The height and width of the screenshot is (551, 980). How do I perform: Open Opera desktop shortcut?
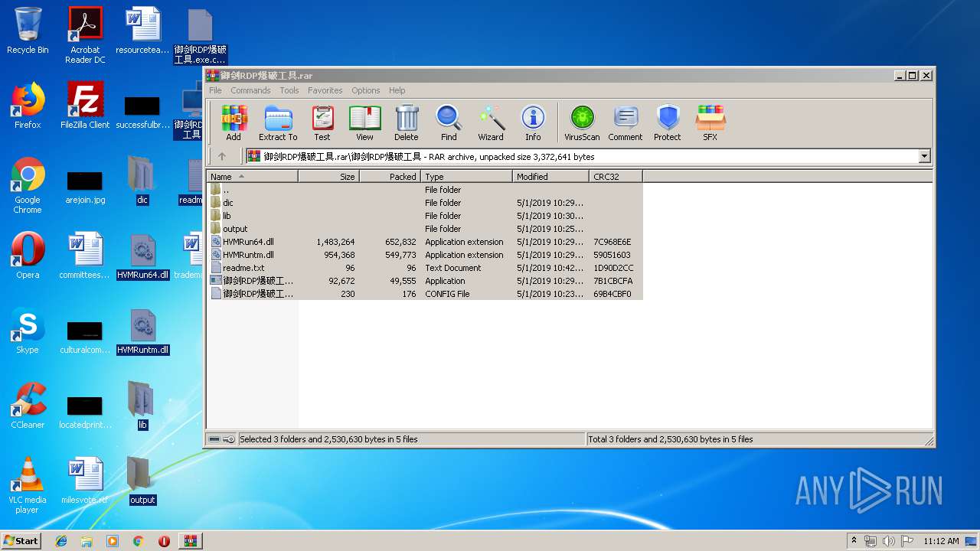tap(28, 256)
